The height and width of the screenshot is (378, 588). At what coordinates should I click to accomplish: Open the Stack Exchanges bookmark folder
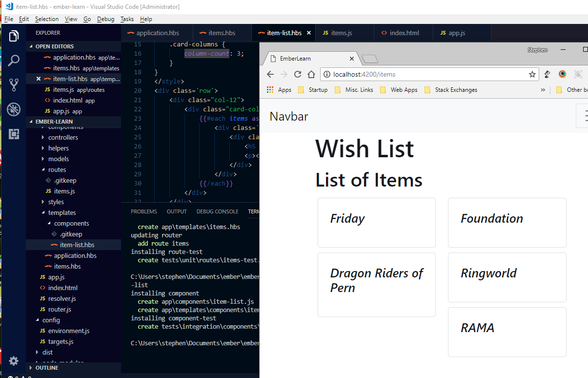[x=450, y=90]
